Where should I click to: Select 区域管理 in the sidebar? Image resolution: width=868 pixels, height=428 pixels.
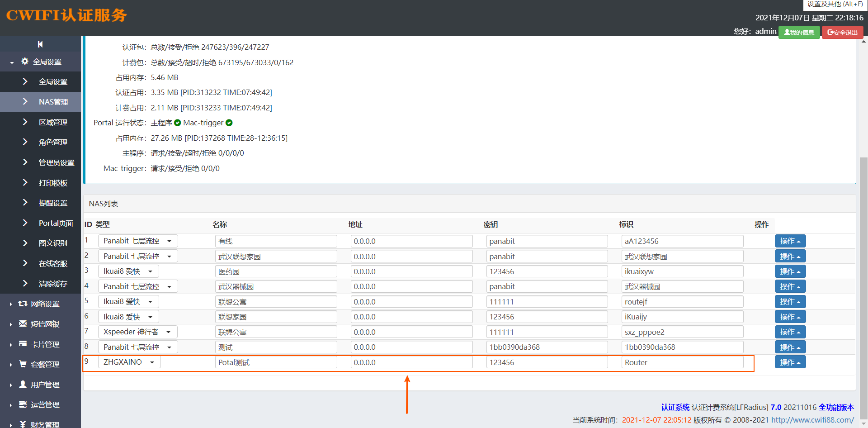tap(53, 123)
